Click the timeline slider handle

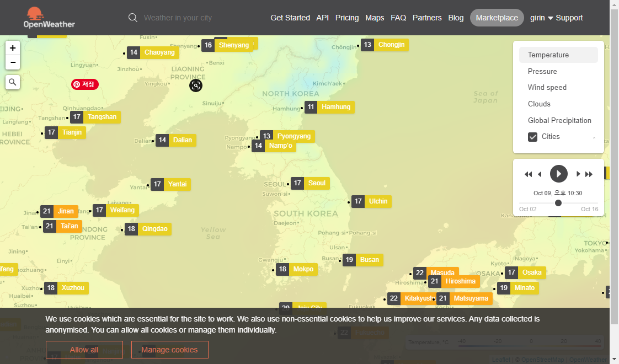(x=558, y=203)
